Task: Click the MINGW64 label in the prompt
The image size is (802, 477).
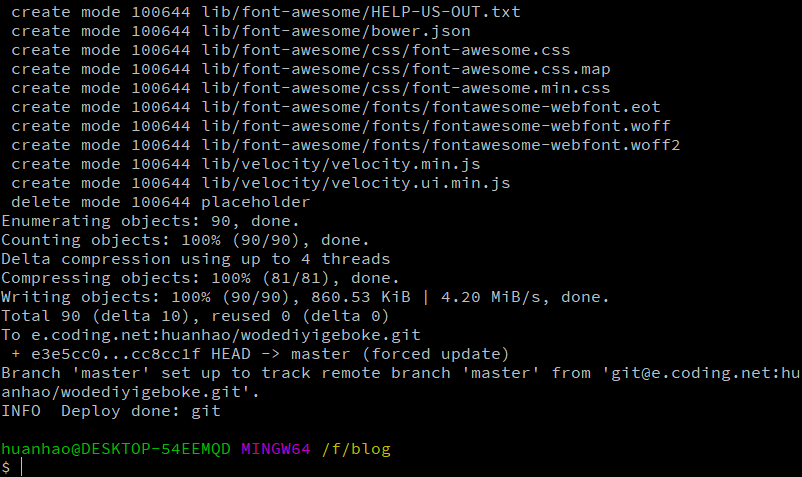Action: (276, 449)
